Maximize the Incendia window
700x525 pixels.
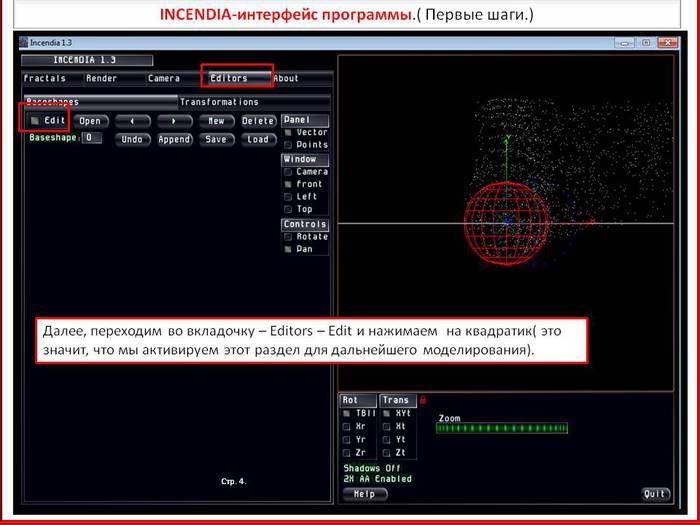[646, 43]
